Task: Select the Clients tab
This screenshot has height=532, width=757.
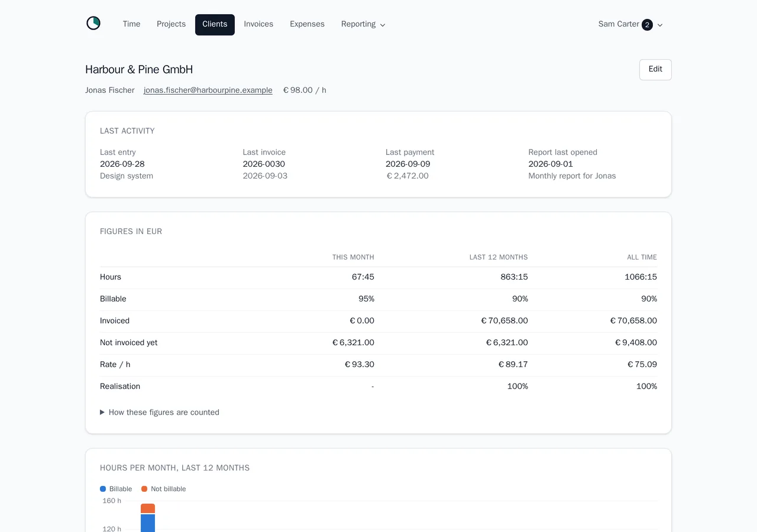Action: pyautogui.click(x=215, y=25)
